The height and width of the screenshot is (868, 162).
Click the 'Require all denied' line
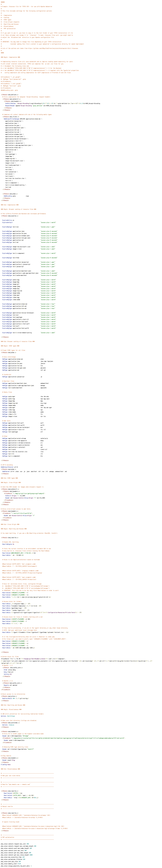[10, 685]
